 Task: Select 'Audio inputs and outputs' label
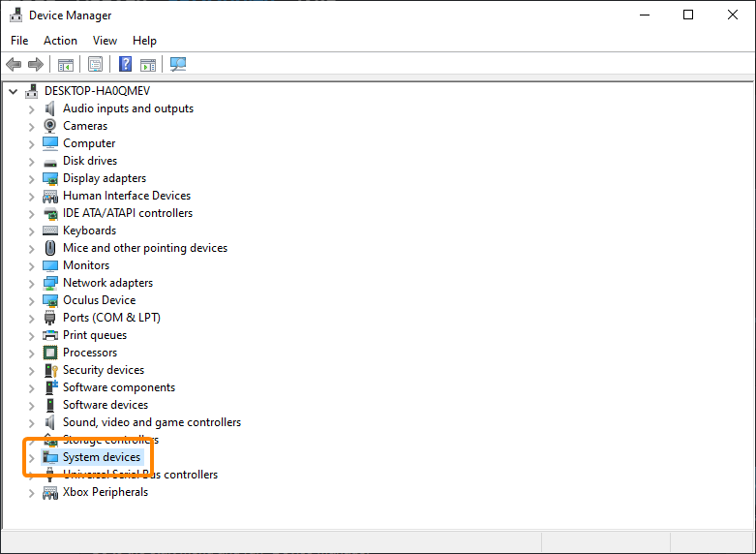tap(128, 108)
